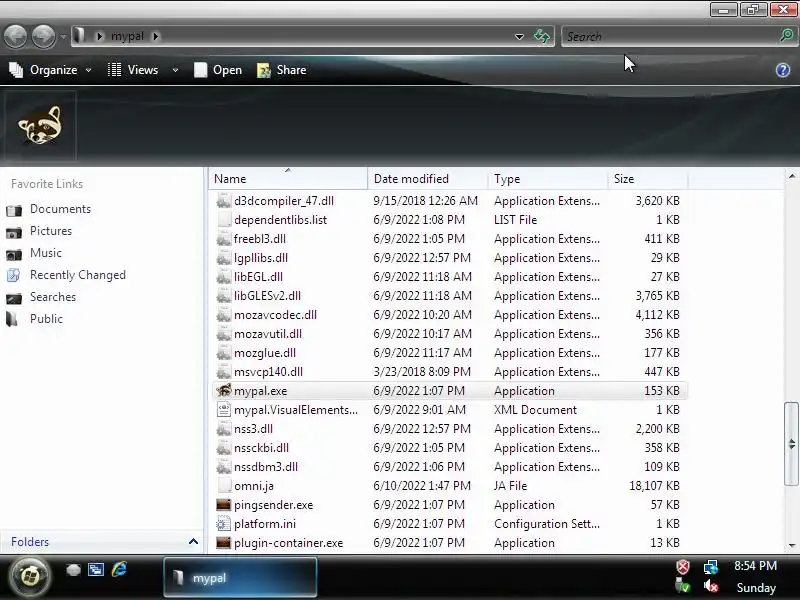Select file name mozavutil.dll
Image resolution: width=800 pixels, height=600 pixels.
(268, 334)
